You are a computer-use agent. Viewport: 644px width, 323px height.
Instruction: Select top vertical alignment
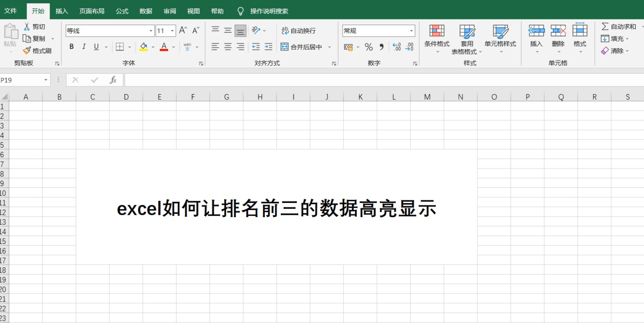tap(215, 30)
